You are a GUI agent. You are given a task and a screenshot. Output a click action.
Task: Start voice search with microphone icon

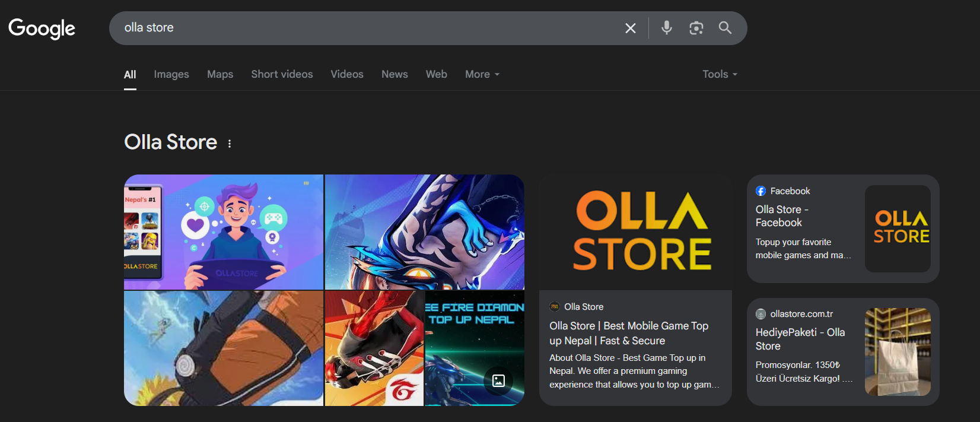(667, 28)
